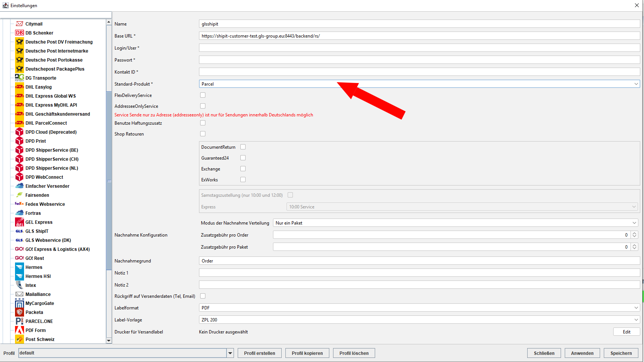
Task: Click the Profil löschen button
Action: coord(354,353)
